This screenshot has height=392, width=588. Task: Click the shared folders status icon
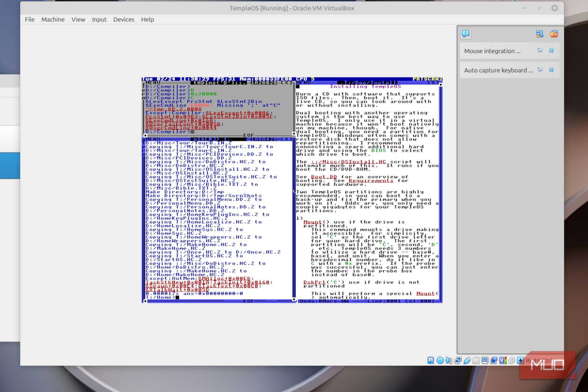476,360
